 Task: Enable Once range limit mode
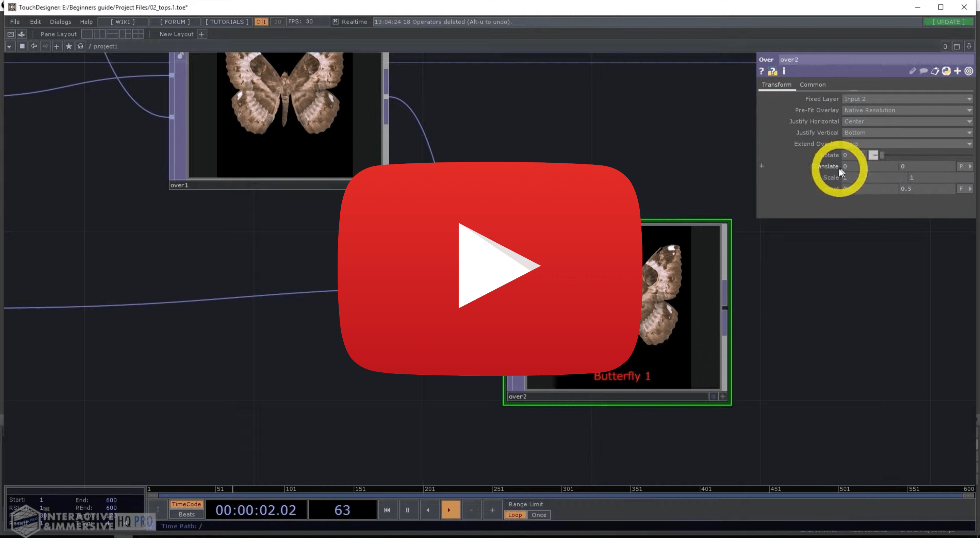tap(539, 515)
